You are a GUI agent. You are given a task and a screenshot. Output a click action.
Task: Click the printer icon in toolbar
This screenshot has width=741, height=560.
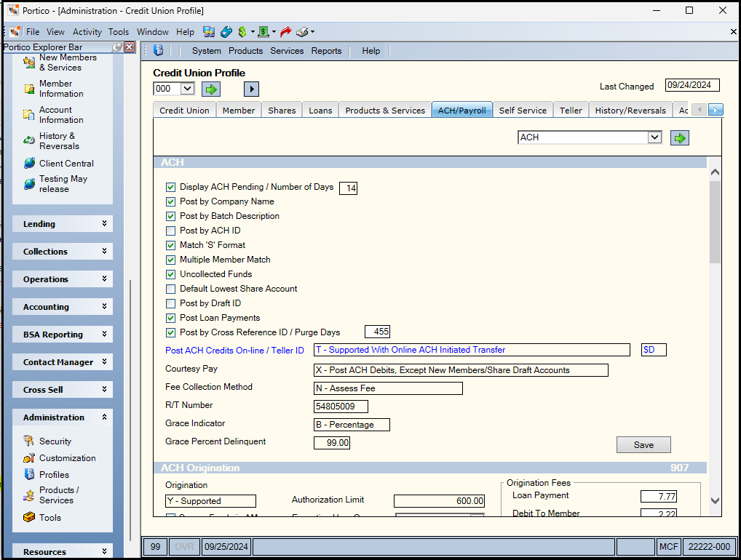(303, 31)
